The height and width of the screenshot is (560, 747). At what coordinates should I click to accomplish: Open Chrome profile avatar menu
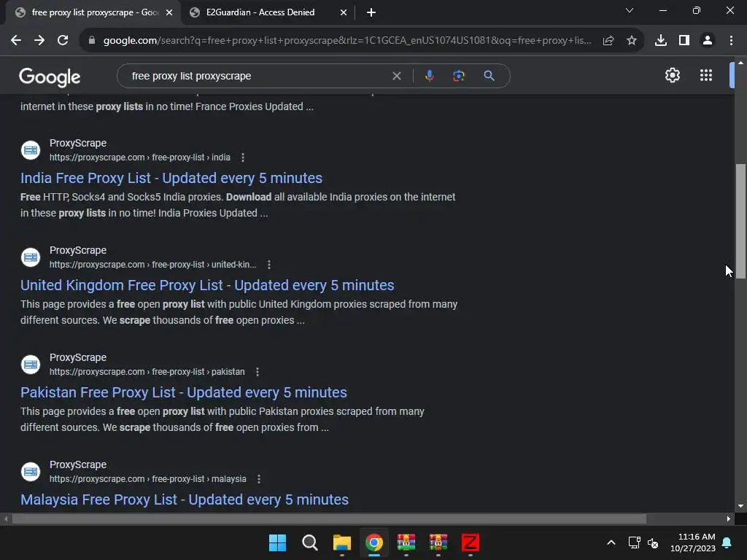coord(708,41)
